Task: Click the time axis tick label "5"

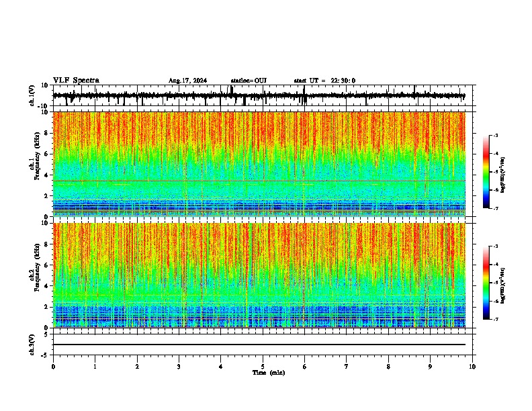Action: click(x=263, y=367)
